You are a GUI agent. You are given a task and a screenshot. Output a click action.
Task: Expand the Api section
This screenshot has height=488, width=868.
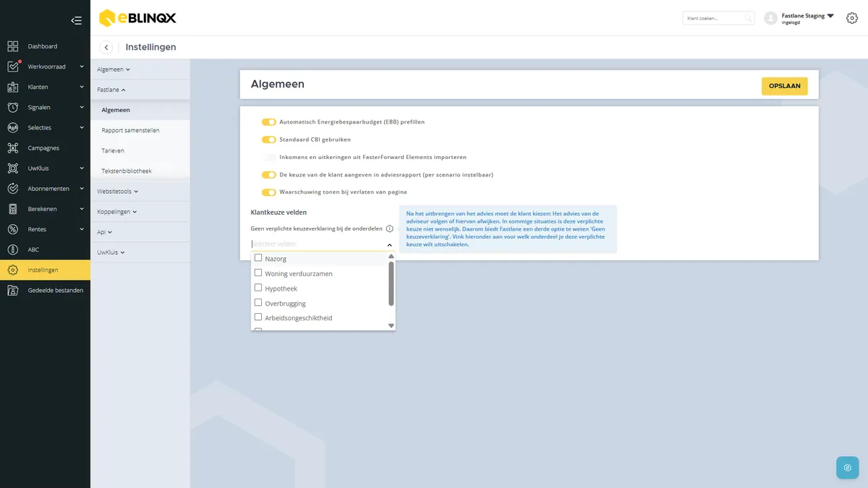coord(105,232)
